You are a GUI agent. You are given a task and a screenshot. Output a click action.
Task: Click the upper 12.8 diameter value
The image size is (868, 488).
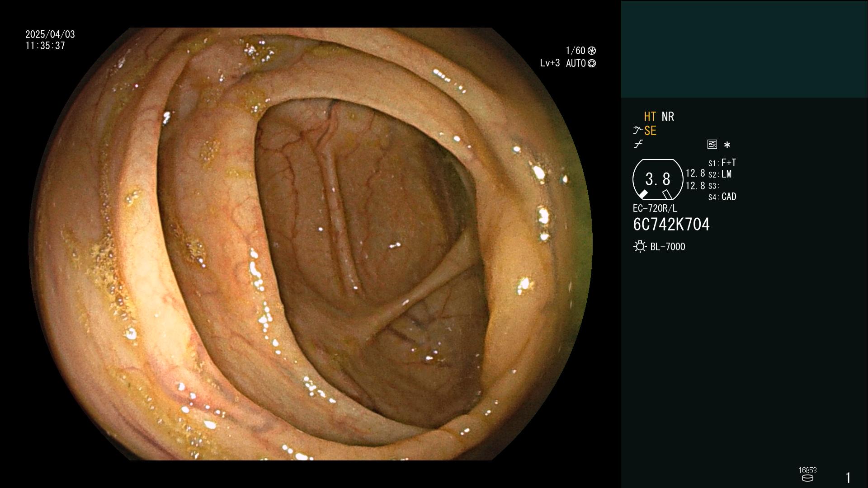coord(695,173)
